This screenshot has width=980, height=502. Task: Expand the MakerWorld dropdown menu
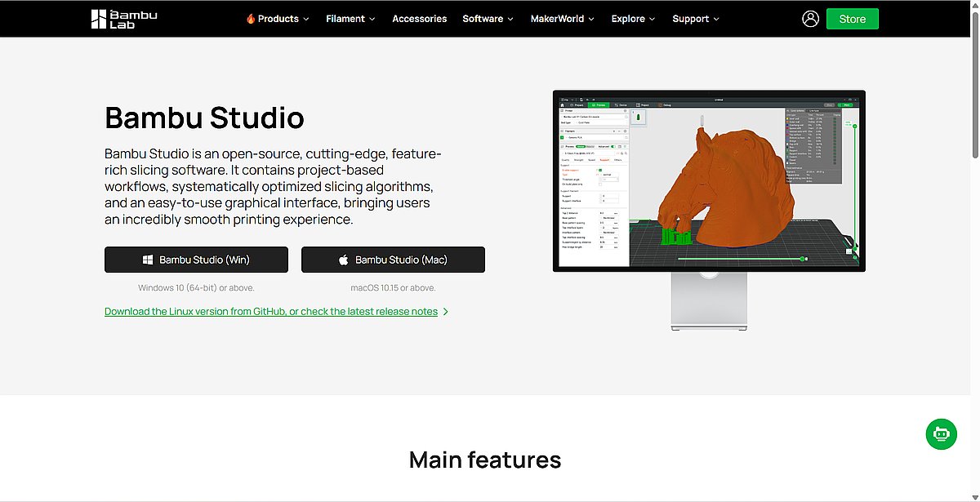tap(563, 19)
